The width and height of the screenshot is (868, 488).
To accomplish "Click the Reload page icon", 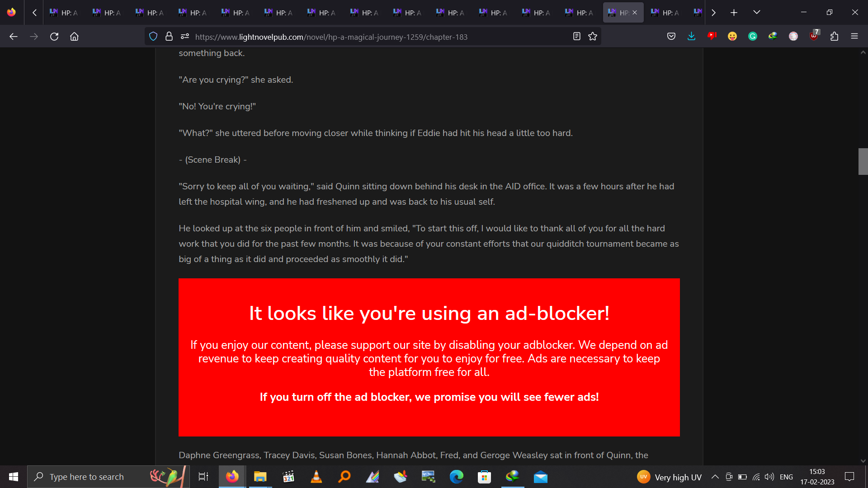I will (x=54, y=37).
